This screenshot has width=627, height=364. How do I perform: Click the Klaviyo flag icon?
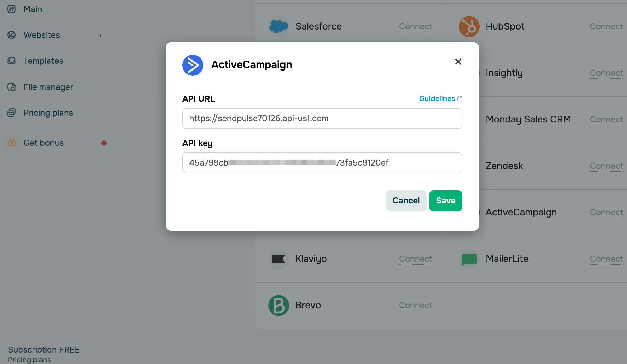pos(278,259)
